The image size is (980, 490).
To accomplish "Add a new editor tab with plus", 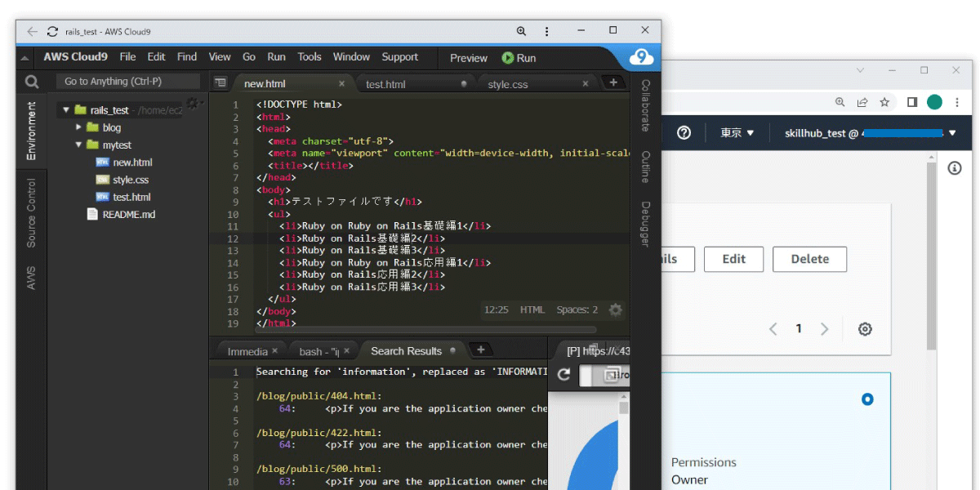I will tap(612, 82).
